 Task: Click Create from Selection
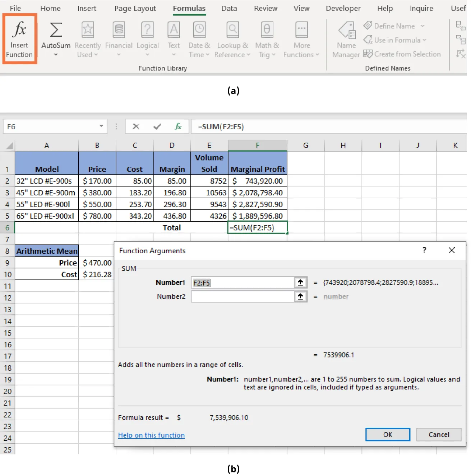[403, 54]
